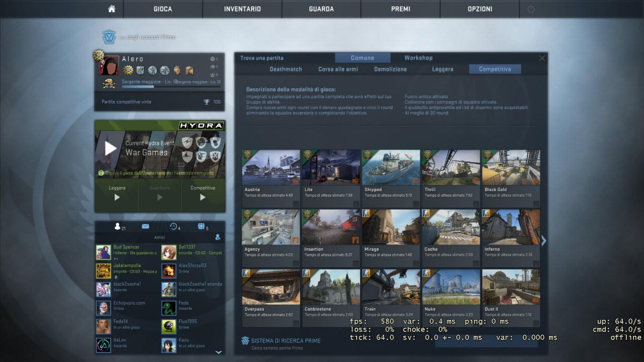Screen dimensions: 644x362
Task: Select the Competitiva mode tab
Action: click(x=495, y=69)
